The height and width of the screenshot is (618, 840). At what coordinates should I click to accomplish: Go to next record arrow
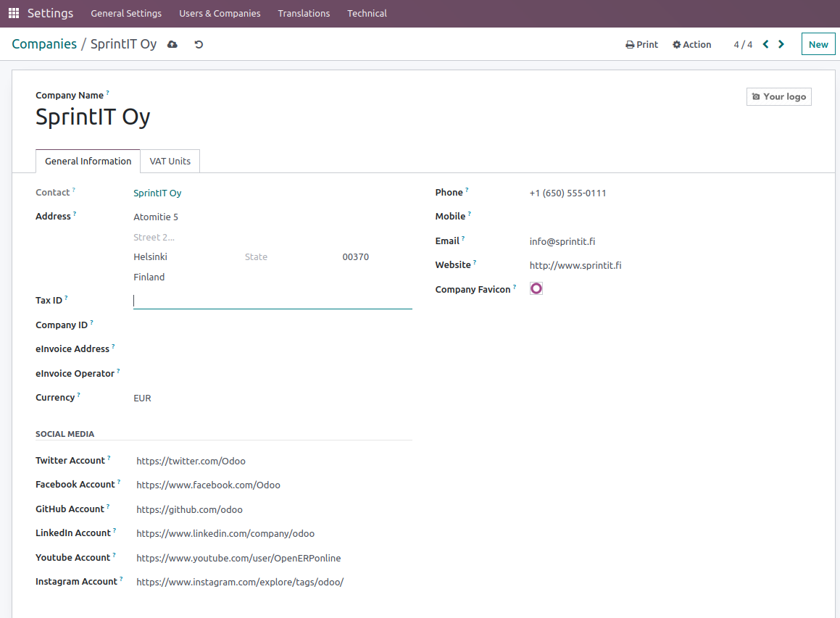pyautogui.click(x=781, y=44)
